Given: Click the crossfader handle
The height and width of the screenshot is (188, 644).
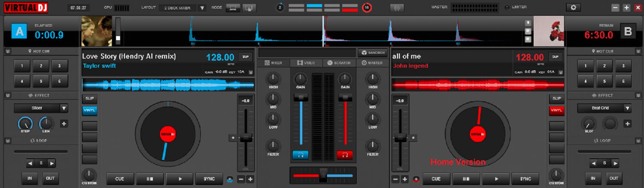Looking at the screenshot, I should (323, 175).
